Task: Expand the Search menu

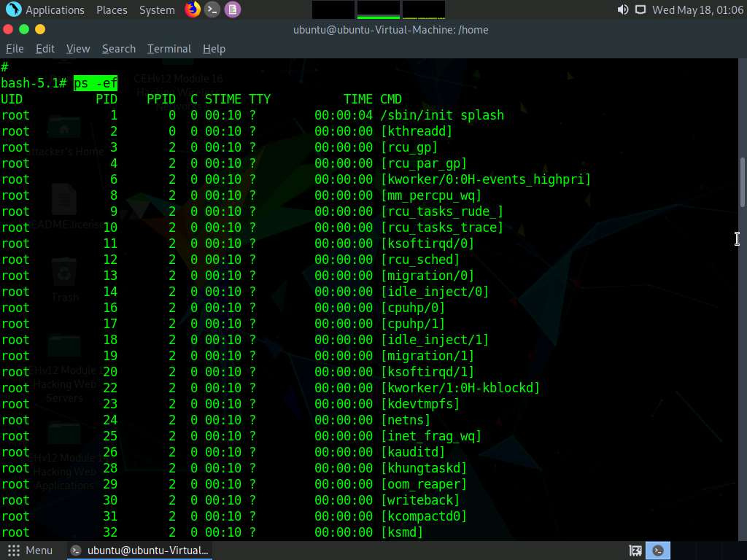Action: 119,49
